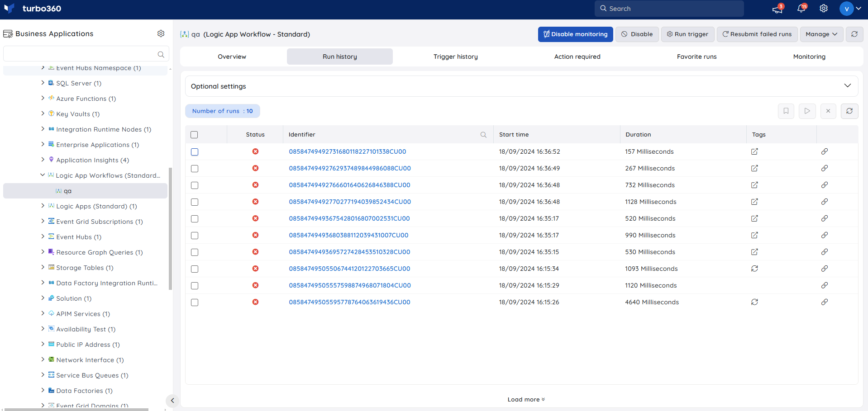Click the bookmark favorite runs icon
This screenshot has height=411, width=868.
tap(786, 111)
